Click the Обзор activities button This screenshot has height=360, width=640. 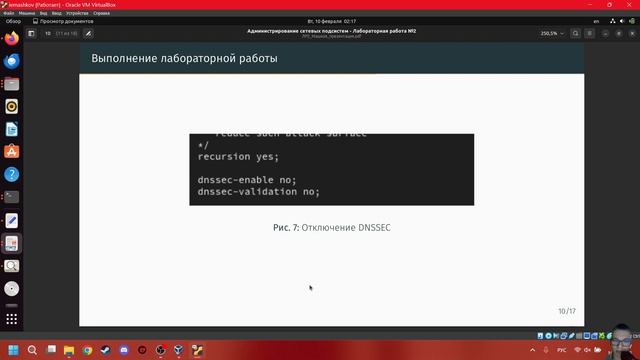coord(13,21)
